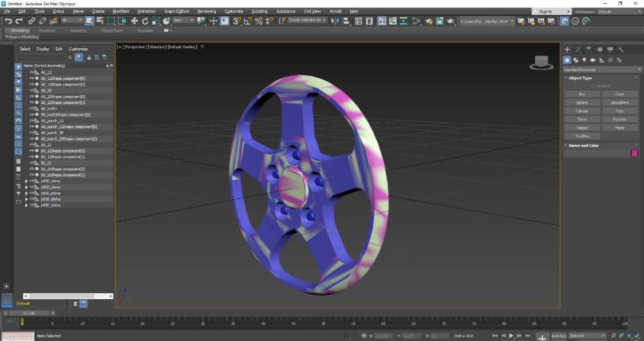
Task: Hide the A0_12 object via eye icon
Action: [32, 72]
